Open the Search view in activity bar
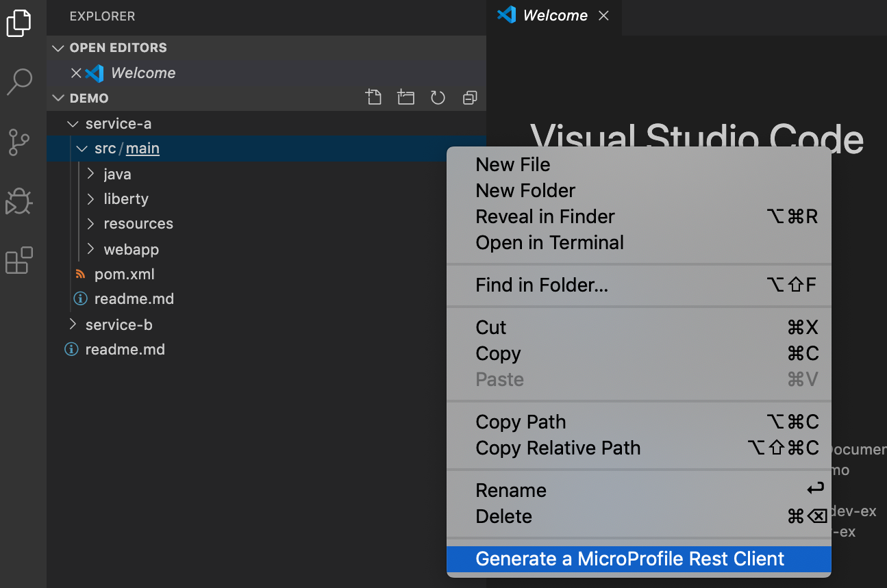887x588 pixels. coord(18,81)
